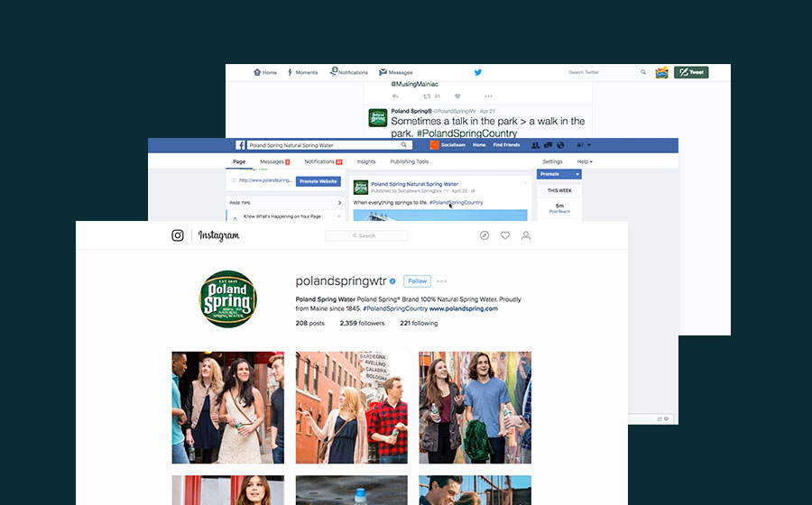Select the Facebook Page tab
Screen dimensions: 812x505
tap(239, 161)
